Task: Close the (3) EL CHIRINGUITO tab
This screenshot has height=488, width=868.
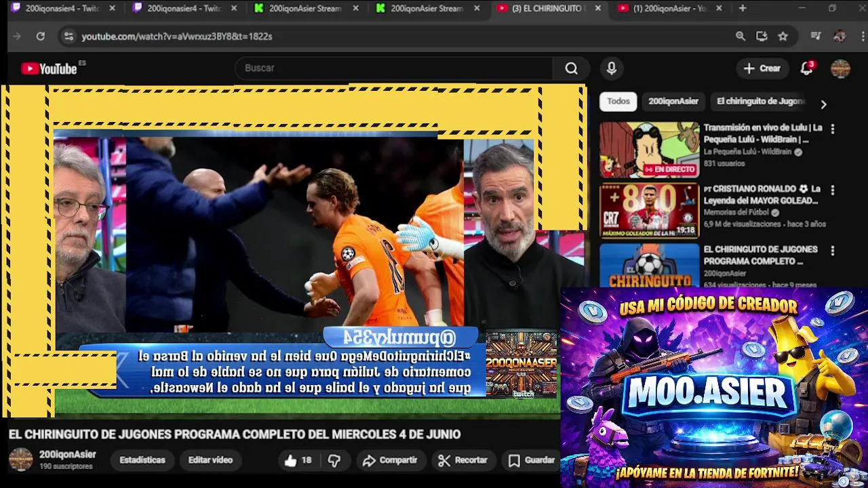Action: 597,9
